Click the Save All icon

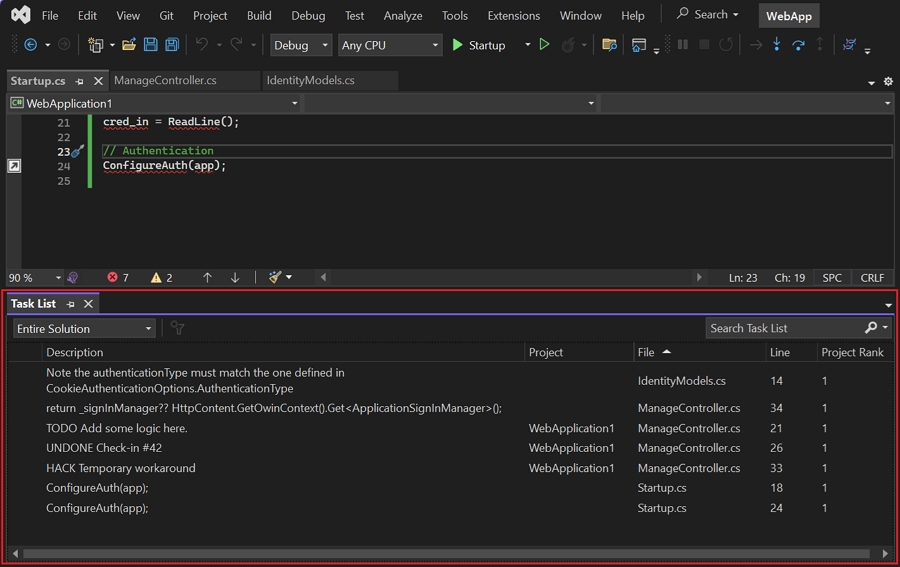point(172,45)
